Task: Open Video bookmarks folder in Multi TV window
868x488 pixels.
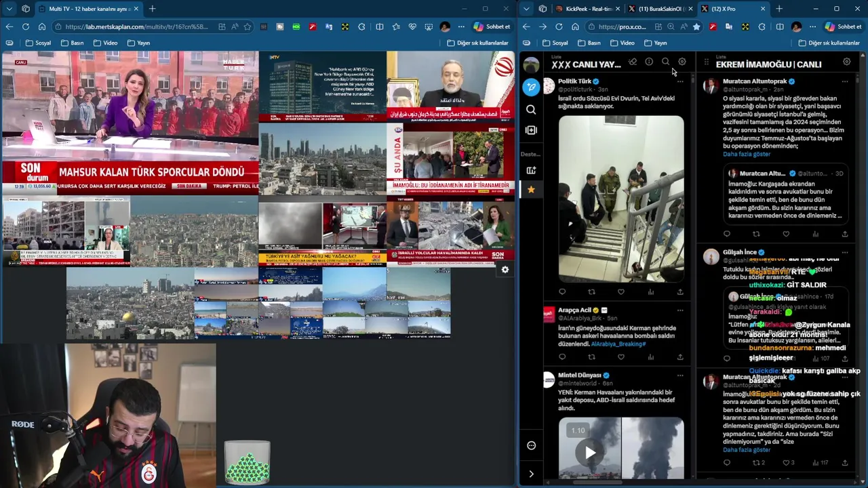Action: click(105, 43)
